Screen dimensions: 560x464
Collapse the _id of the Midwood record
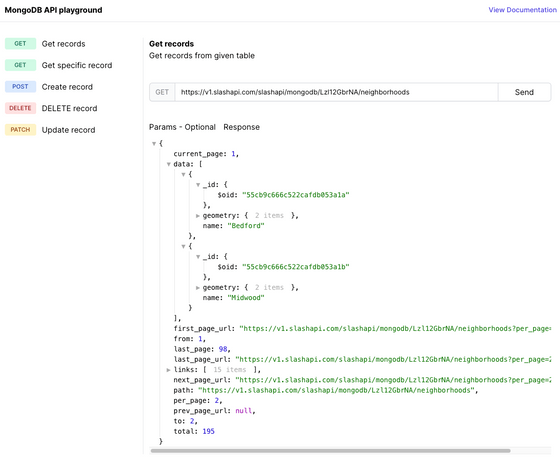[198, 257]
